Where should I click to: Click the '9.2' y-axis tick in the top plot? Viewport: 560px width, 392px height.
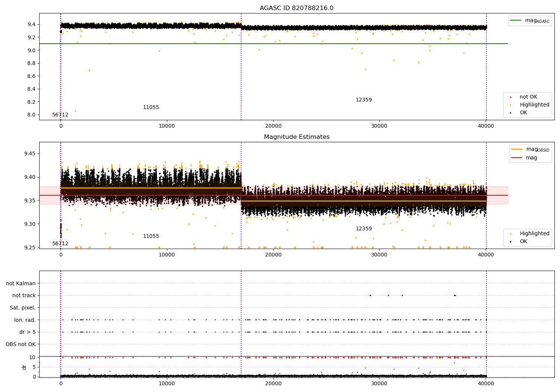32,37
